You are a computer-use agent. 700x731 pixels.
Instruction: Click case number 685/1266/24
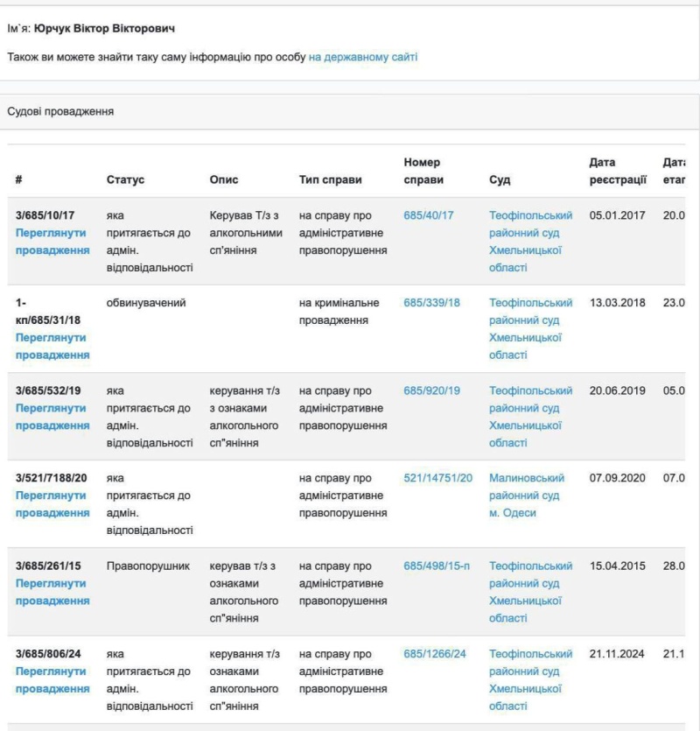(435, 653)
